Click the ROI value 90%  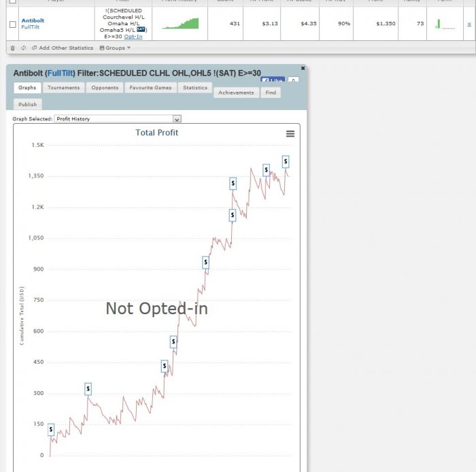tap(344, 24)
